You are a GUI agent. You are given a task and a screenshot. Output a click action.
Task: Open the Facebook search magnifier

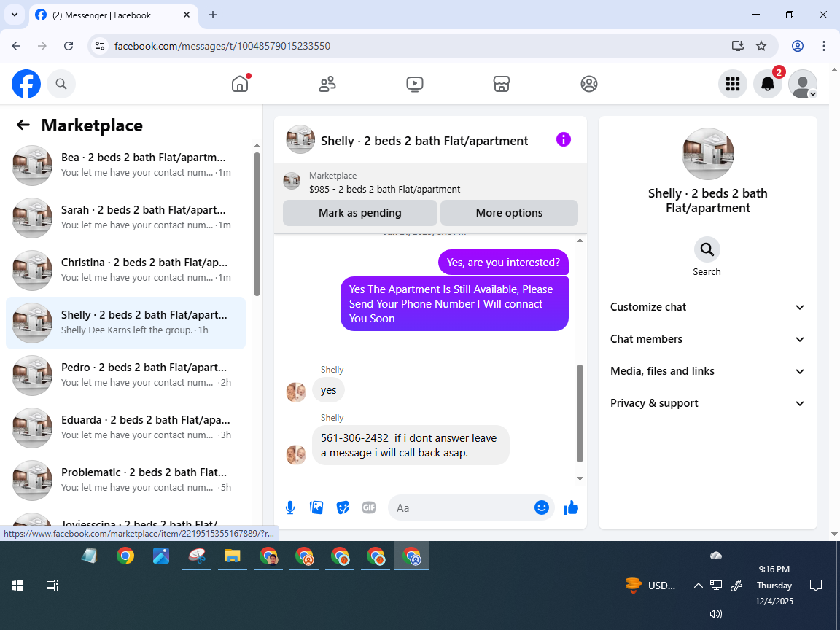coord(61,84)
